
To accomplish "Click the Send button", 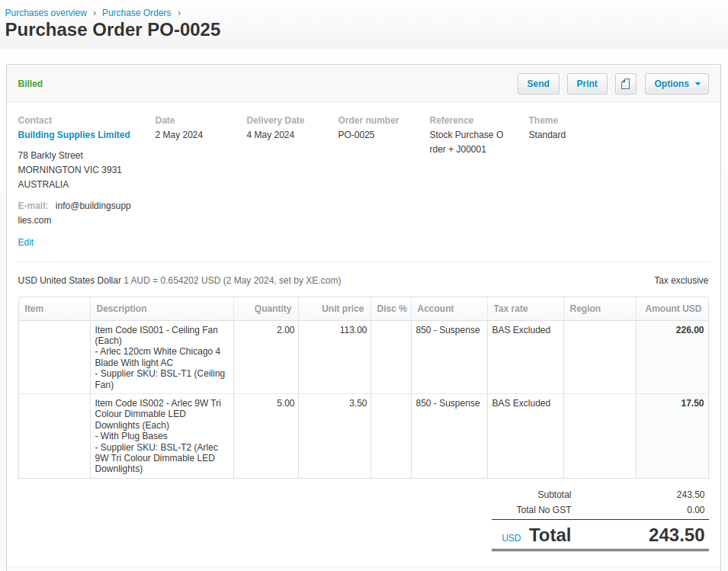I will pos(538,84).
